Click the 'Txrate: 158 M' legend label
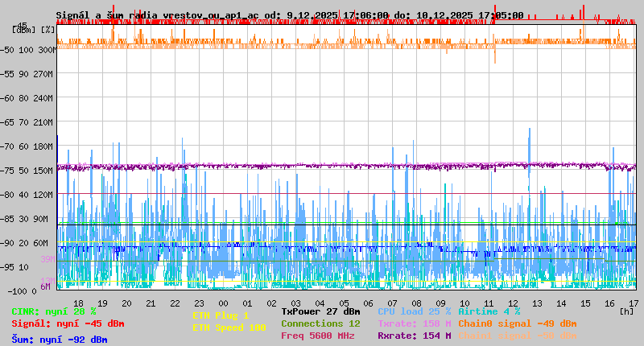This screenshot has width=644, height=346. click(x=415, y=323)
